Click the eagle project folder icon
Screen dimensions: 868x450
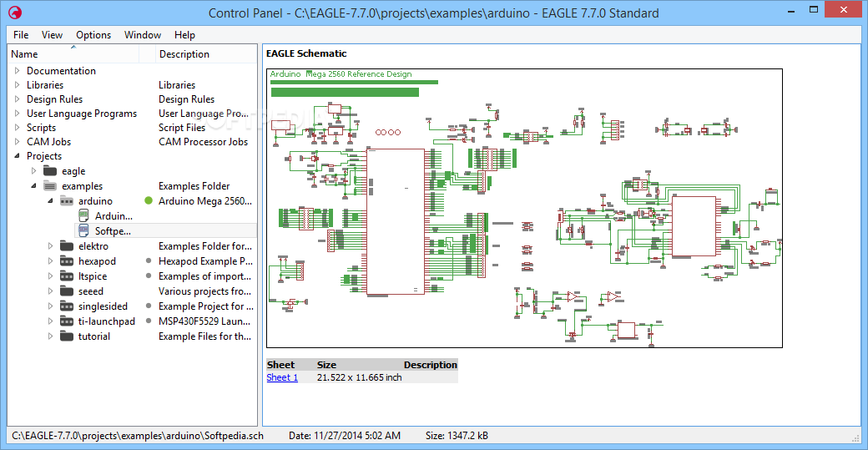(50, 170)
